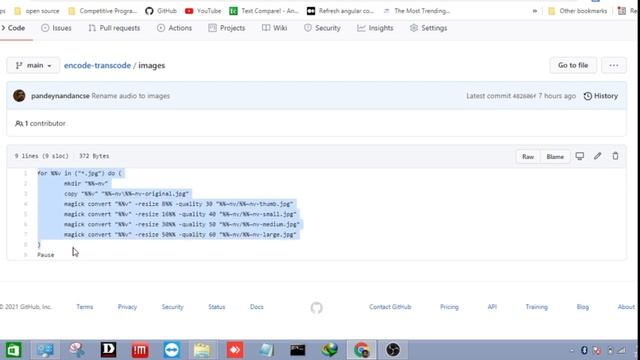Viewport: 640px width, 360px height.
Task: Switch to the Actions tab
Action: [x=174, y=28]
